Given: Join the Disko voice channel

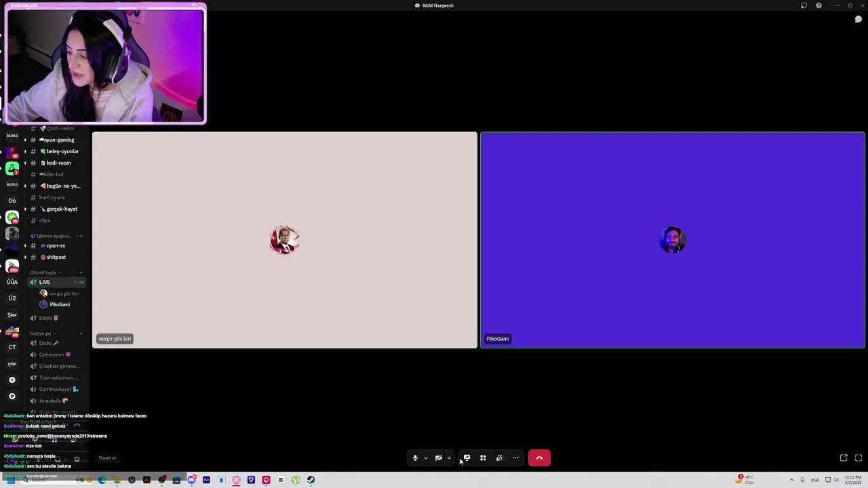Looking at the screenshot, I should (57, 344).
